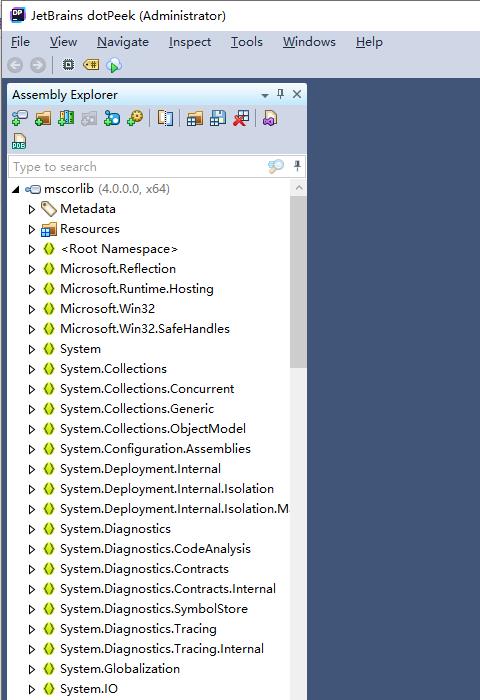Click the Open from GAC books icon
Viewport: 480px width, 700px height.
point(66,118)
